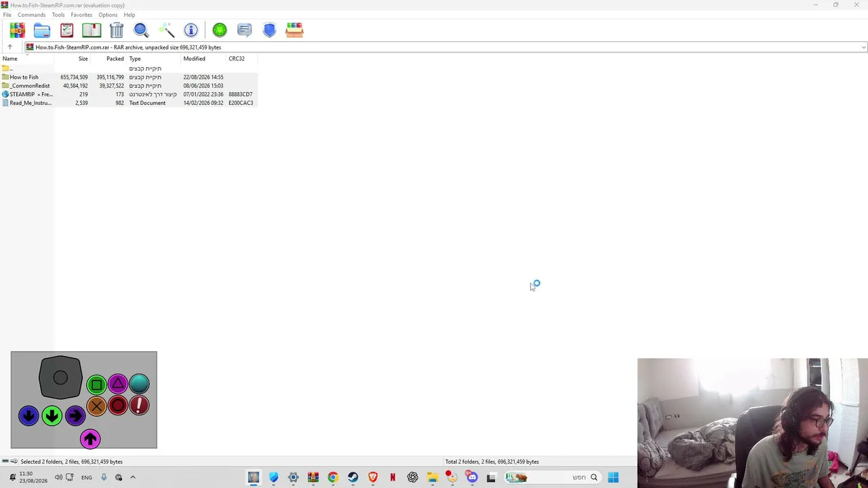Screen dimensions: 868x488
Task: Select the 'How to Fish' folder
Action: (129, 77)
